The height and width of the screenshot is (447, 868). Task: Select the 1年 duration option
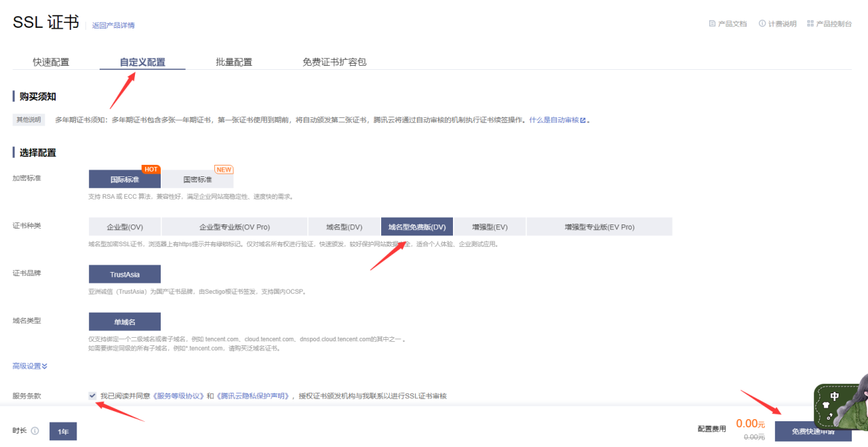62,431
